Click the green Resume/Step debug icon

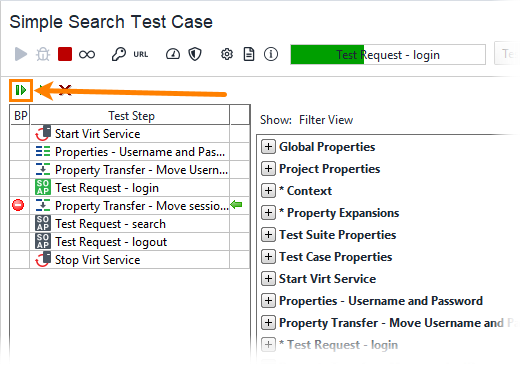click(21, 90)
